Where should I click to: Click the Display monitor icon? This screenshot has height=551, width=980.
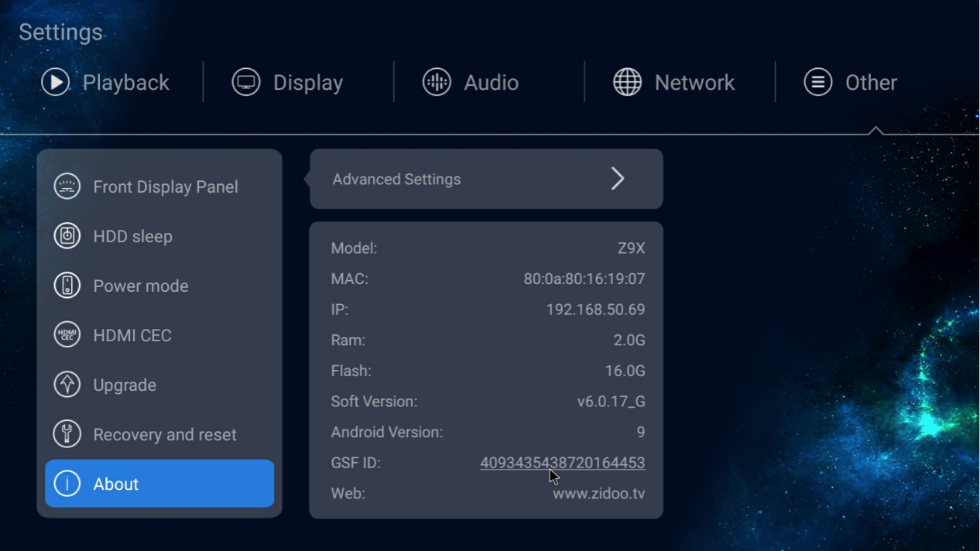[x=246, y=82]
